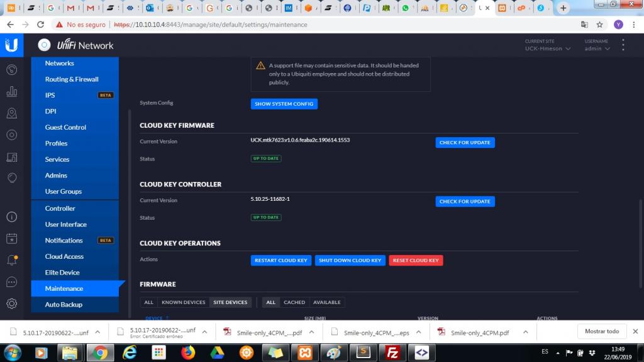
Task: Open the Insights lightbulb icon in sidebar
Action: pyautogui.click(x=11, y=178)
